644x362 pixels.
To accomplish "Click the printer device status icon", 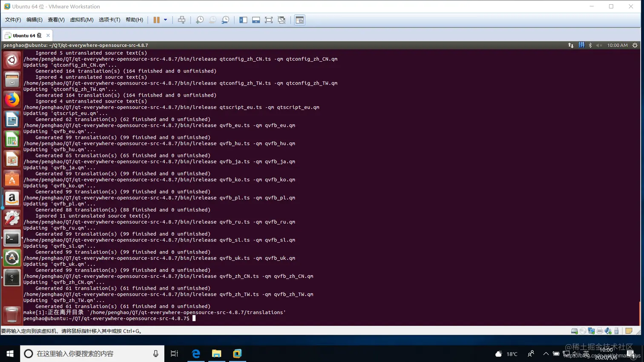I will (600, 331).
